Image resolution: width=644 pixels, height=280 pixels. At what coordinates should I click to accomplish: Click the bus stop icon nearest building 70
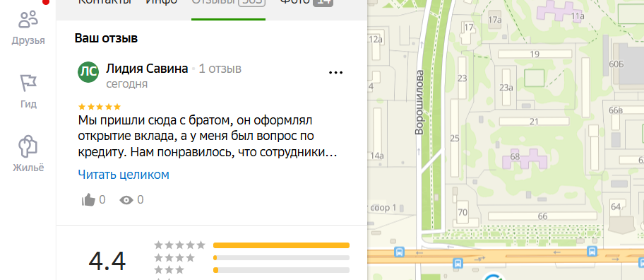pyautogui.click(x=458, y=263)
